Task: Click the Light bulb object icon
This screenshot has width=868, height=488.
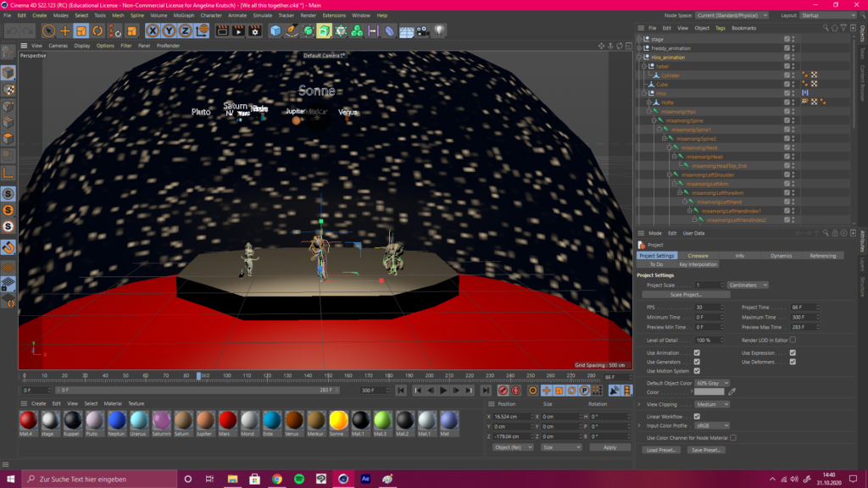Action: coord(439,31)
